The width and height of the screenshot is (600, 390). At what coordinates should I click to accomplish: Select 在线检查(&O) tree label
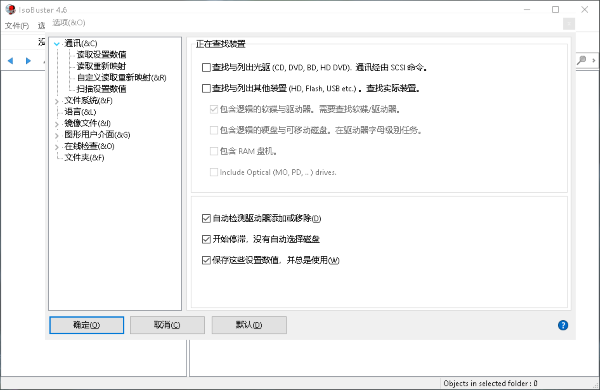click(90, 146)
